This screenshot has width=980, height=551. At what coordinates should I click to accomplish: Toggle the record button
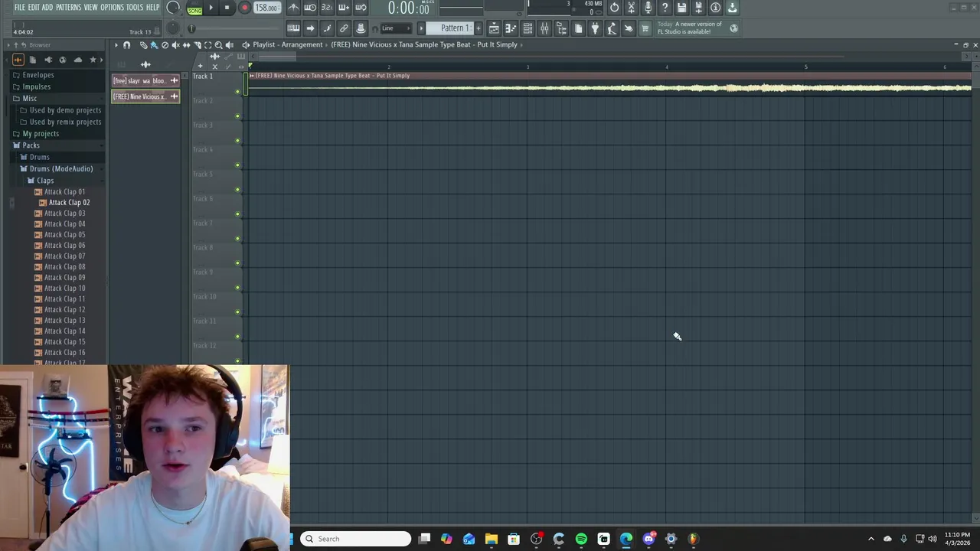tap(244, 8)
